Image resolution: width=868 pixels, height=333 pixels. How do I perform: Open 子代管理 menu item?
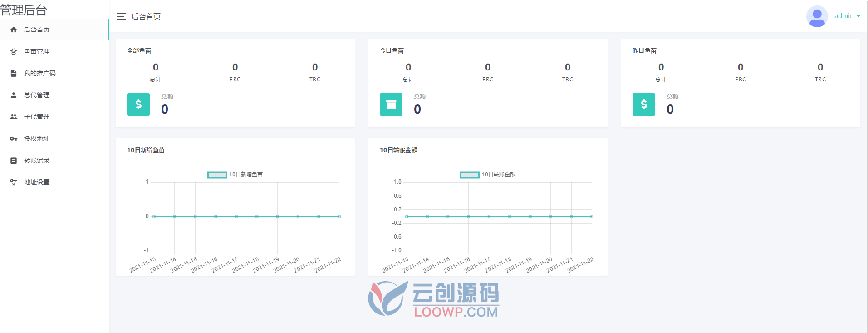pyautogui.click(x=54, y=117)
